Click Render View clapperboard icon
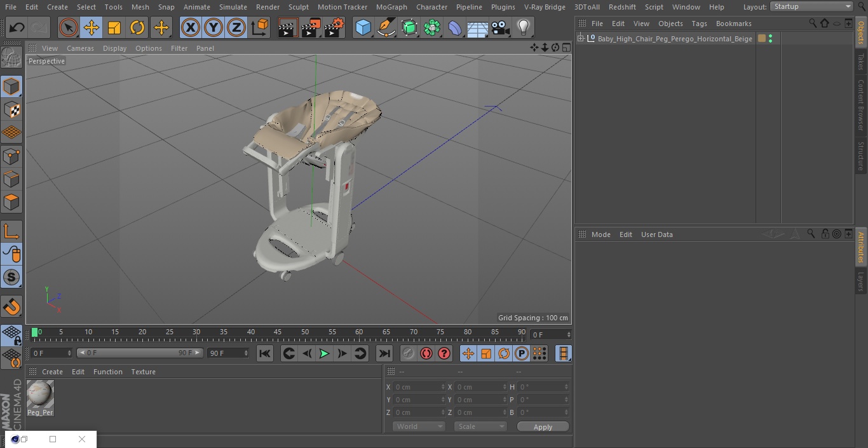868x448 pixels. pyautogui.click(x=288, y=27)
